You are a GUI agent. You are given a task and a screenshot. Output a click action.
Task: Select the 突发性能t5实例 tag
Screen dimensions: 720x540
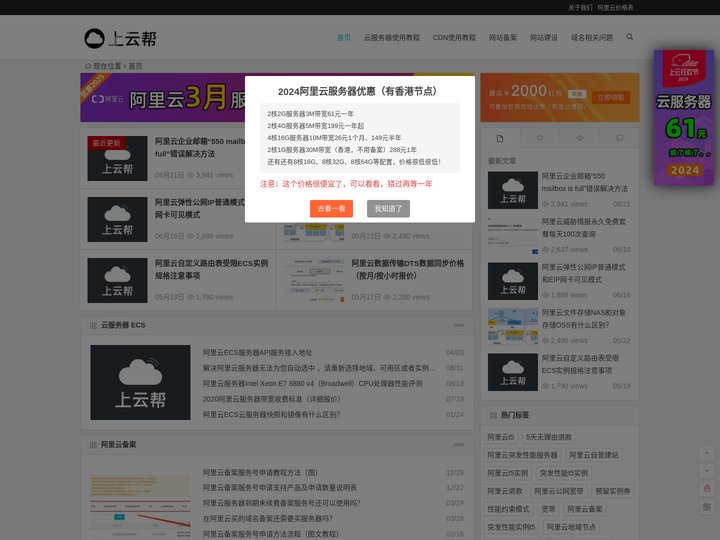(564, 473)
